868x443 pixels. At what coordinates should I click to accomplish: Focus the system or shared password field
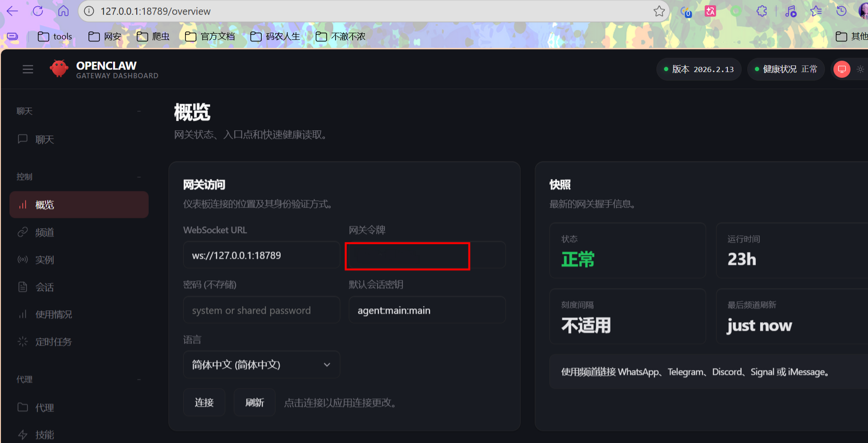[261, 310]
